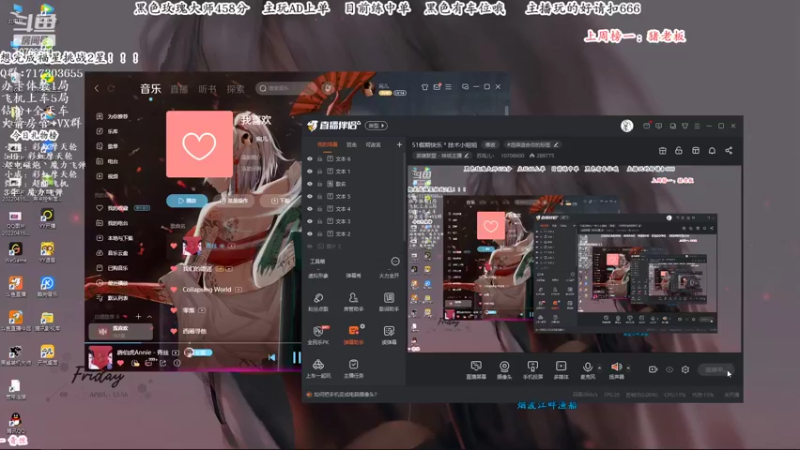Select the Collapsing World song row
The width and height of the screenshot is (800, 450).
(x=208, y=289)
